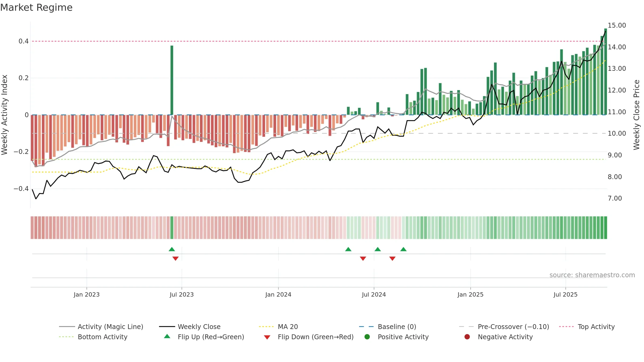Click the 15.00 price axis tick
The height and width of the screenshot is (362, 644).
(617, 25)
